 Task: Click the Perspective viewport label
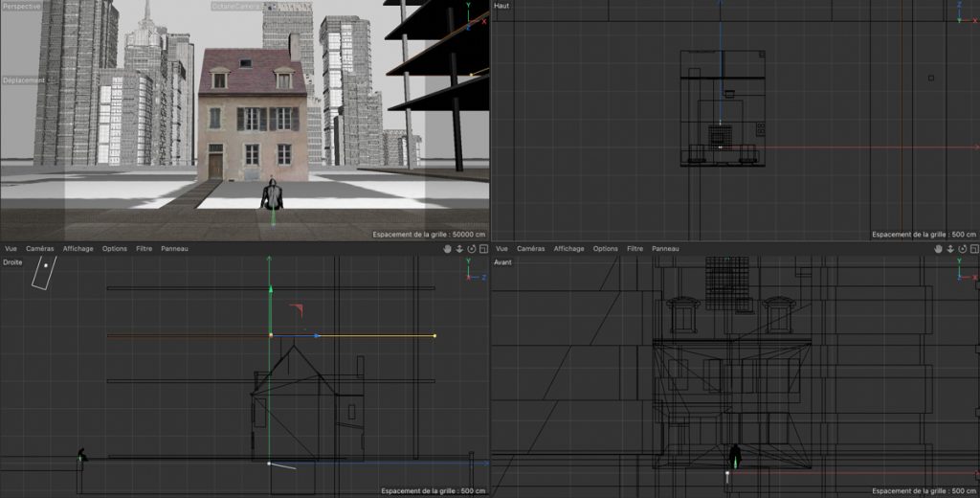pyautogui.click(x=22, y=7)
